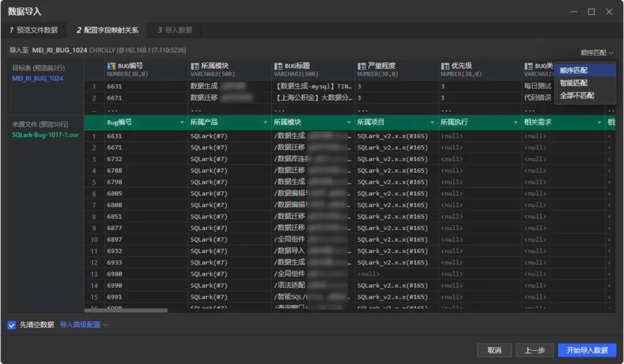Select 顺序匹配 in the match menu
The image size is (624, 364).
click(x=585, y=70)
